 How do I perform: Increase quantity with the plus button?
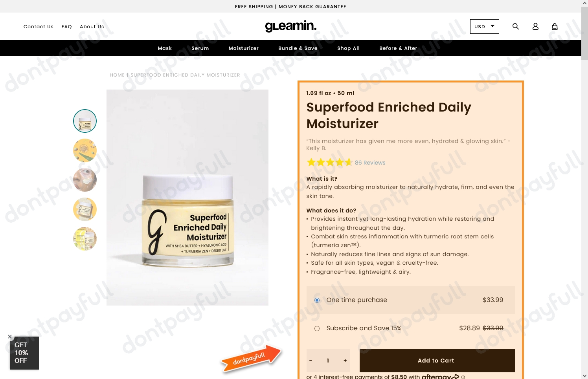[x=345, y=361]
